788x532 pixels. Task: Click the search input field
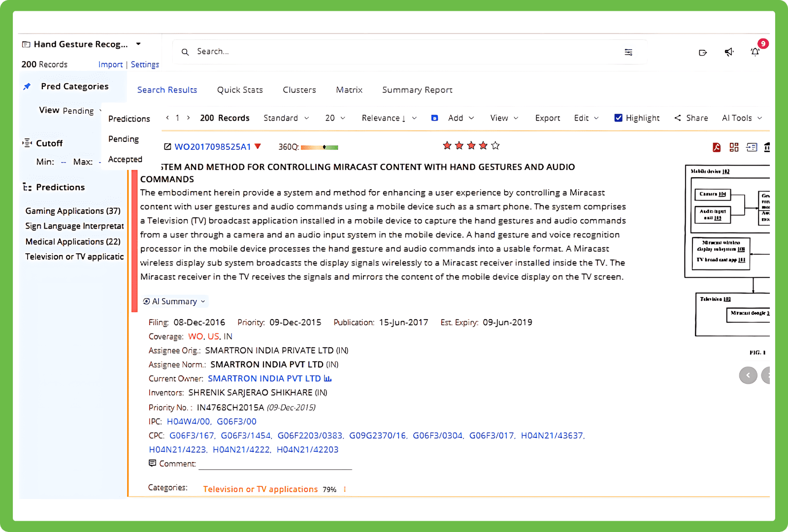pos(409,52)
